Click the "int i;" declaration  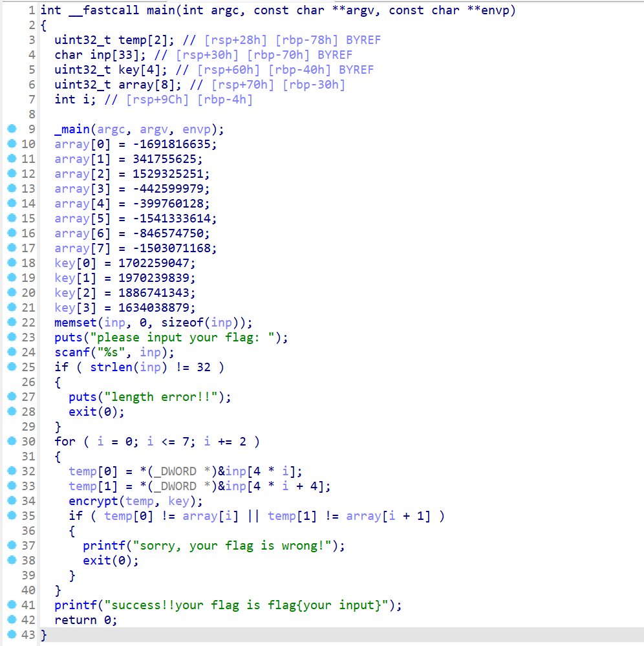coord(76,100)
